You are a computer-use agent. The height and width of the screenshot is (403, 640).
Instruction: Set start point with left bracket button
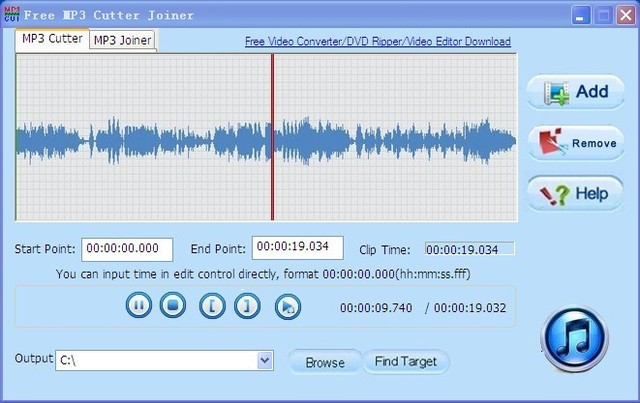[212, 306]
